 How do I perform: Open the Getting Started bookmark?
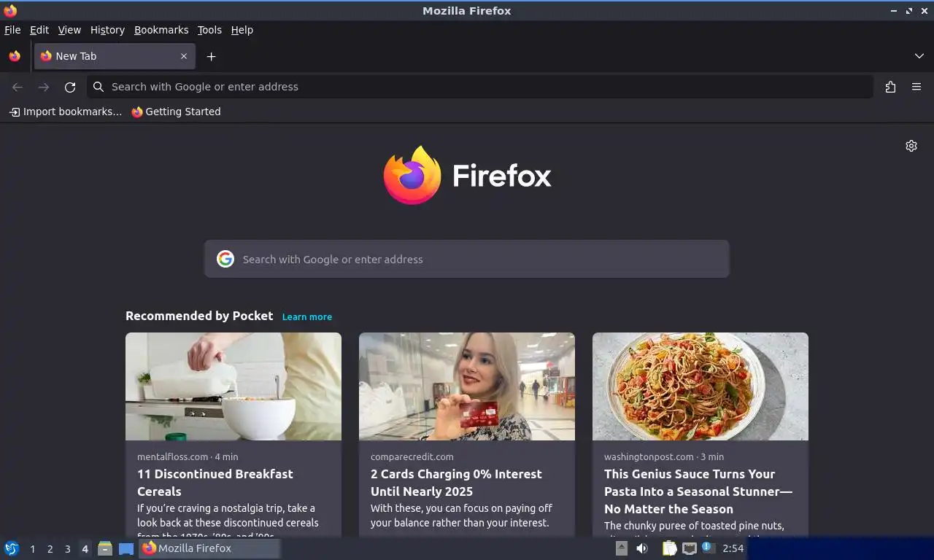[x=176, y=112]
